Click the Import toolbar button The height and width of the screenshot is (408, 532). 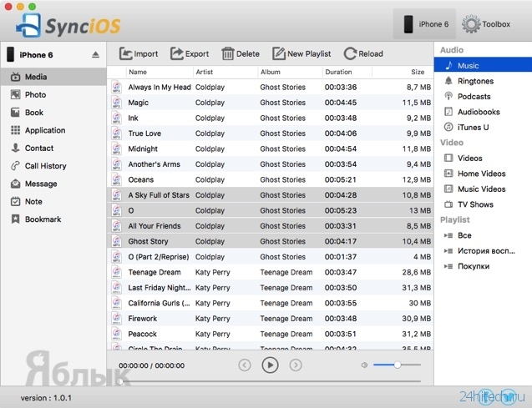(x=139, y=54)
